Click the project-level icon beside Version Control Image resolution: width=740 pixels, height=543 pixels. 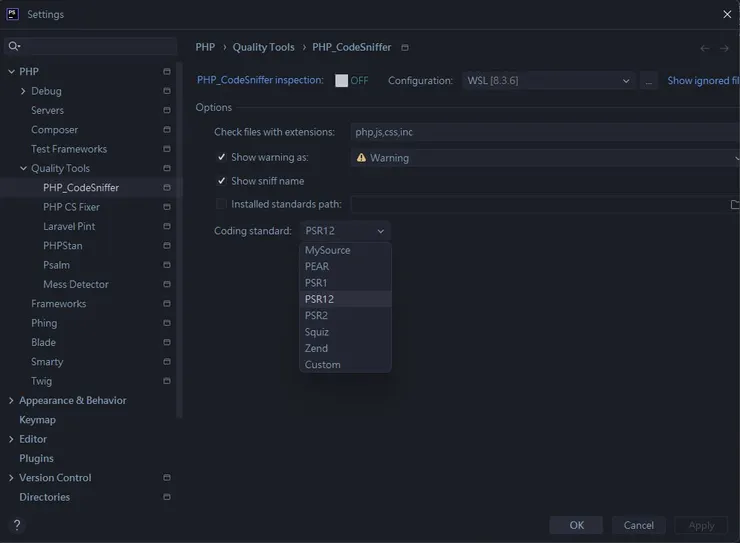[167, 477]
